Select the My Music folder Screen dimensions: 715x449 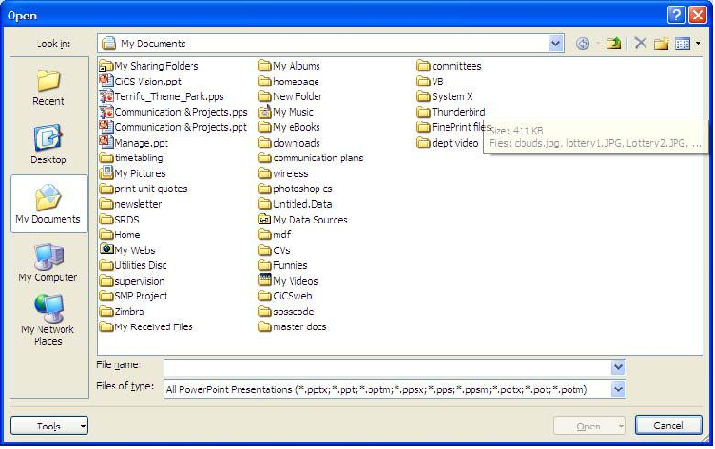286,112
